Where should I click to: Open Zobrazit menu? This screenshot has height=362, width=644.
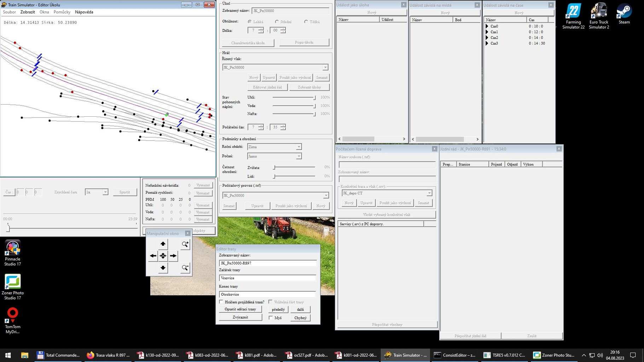(x=28, y=12)
